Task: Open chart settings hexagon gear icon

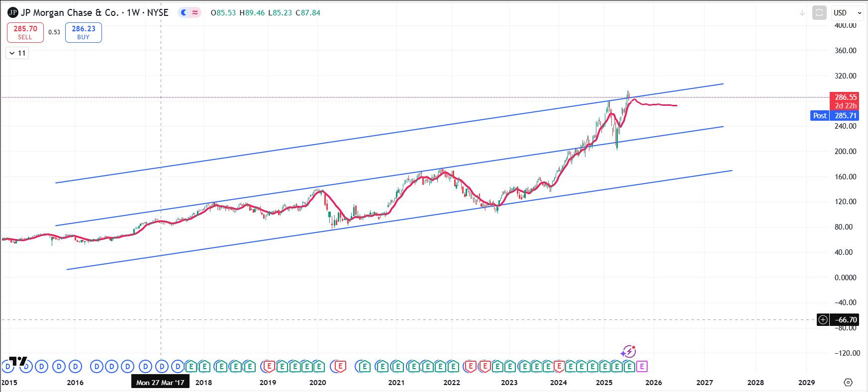Action: [x=848, y=382]
